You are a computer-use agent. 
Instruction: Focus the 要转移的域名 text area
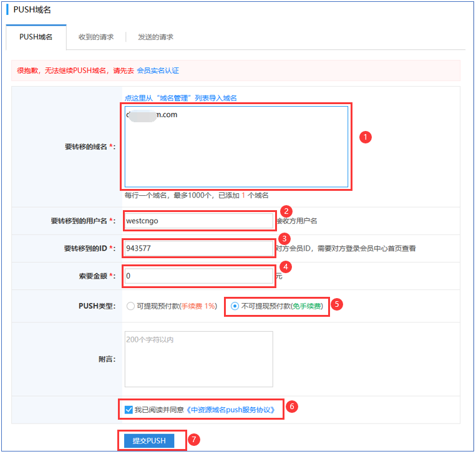coord(236,147)
